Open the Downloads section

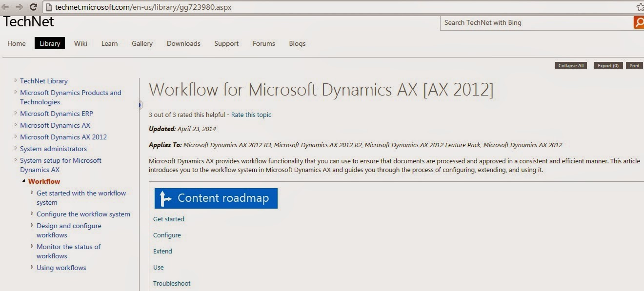tap(183, 43)
